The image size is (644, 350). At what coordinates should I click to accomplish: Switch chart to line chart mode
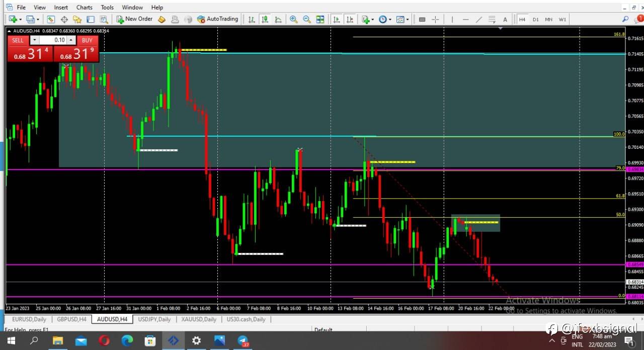tap(278, 19)
